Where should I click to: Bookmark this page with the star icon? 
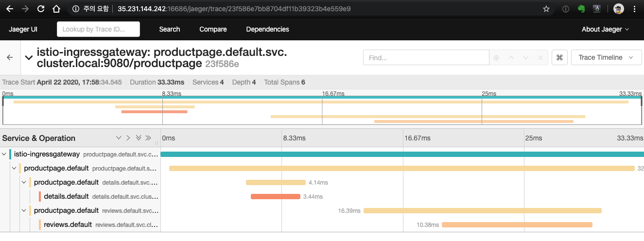(546, 9)
